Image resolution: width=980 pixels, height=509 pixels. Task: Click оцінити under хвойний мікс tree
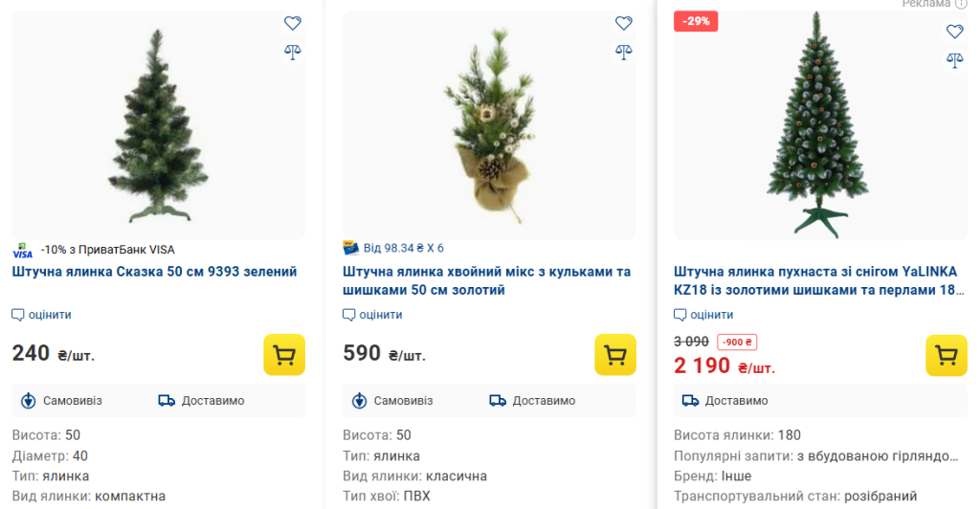373,315
